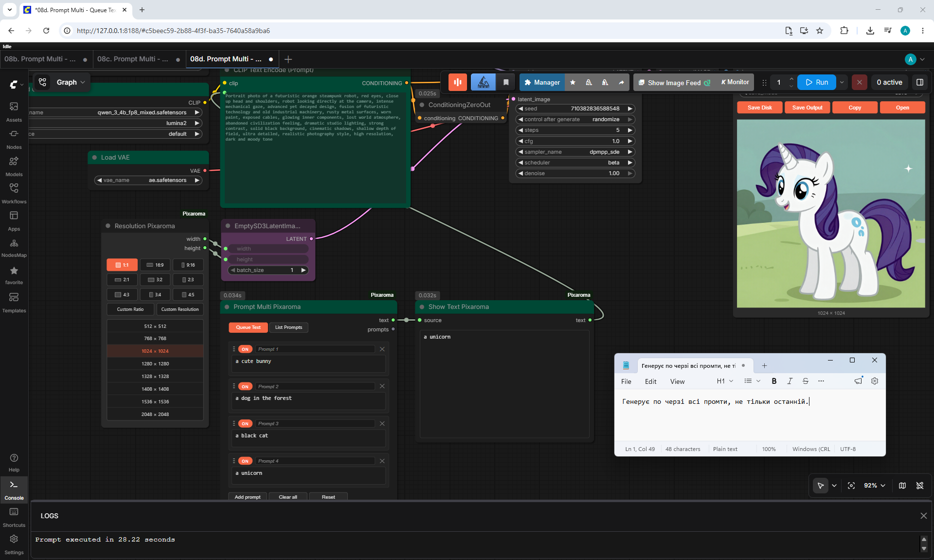The height and width of the screenshot is (560, 934).
Task: Open the Assets sidebar panel
Action: pos(14,111)
